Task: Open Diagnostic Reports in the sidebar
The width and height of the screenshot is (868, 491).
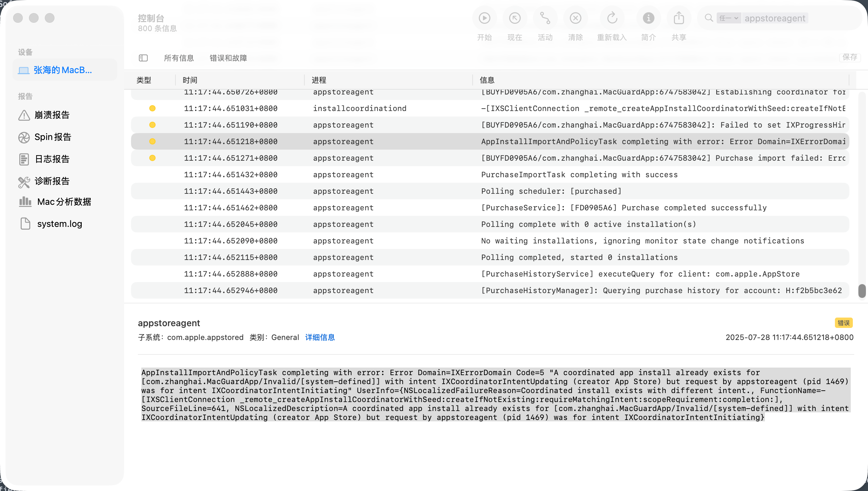Action: [52, 181]
